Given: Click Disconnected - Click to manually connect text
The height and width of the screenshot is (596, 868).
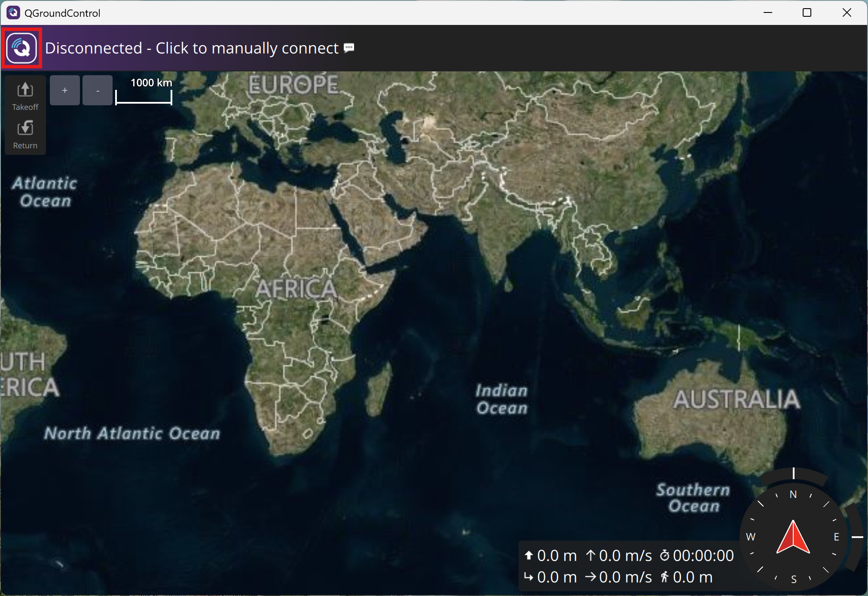Looking at the screenshot, I should point(192,48).
